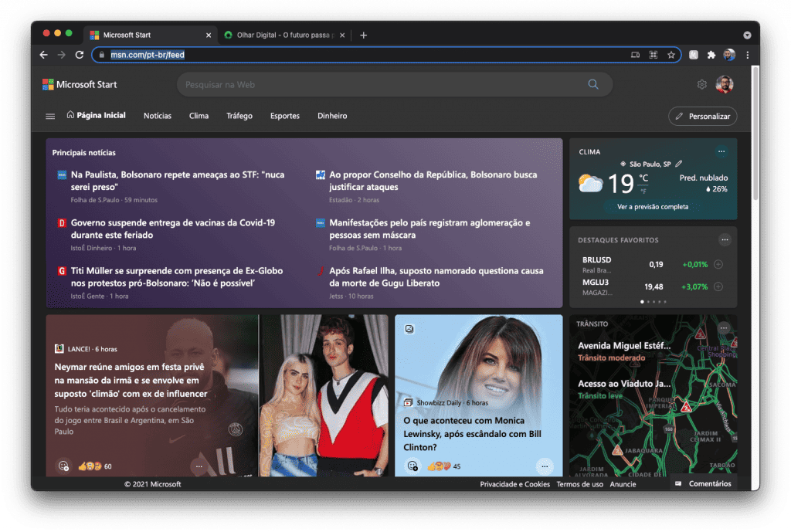Click the Chrome profile avatar in toolbar
This screenshot has width=791, height=532.
pyautogui.click(x=729, y=55)
